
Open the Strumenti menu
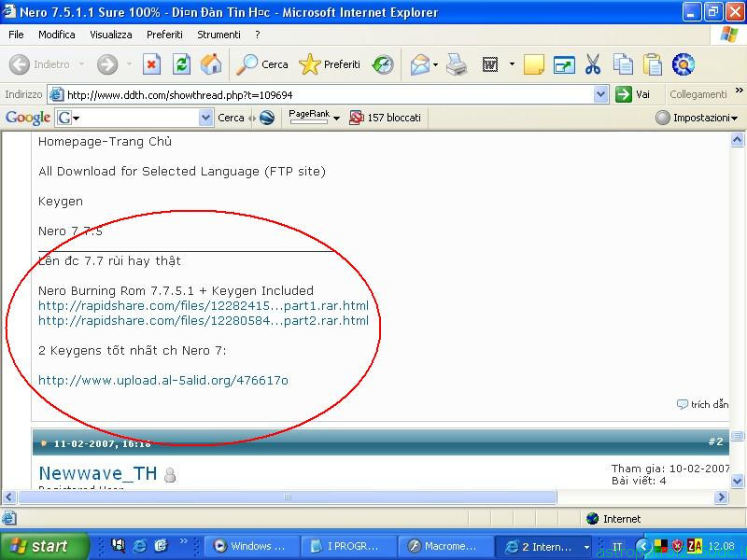218,35
